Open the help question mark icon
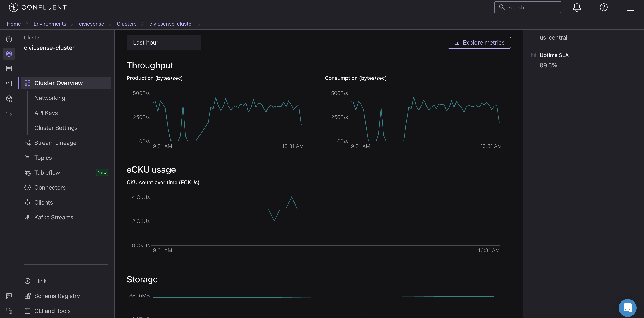644x318 pixels. click(604, 7)
